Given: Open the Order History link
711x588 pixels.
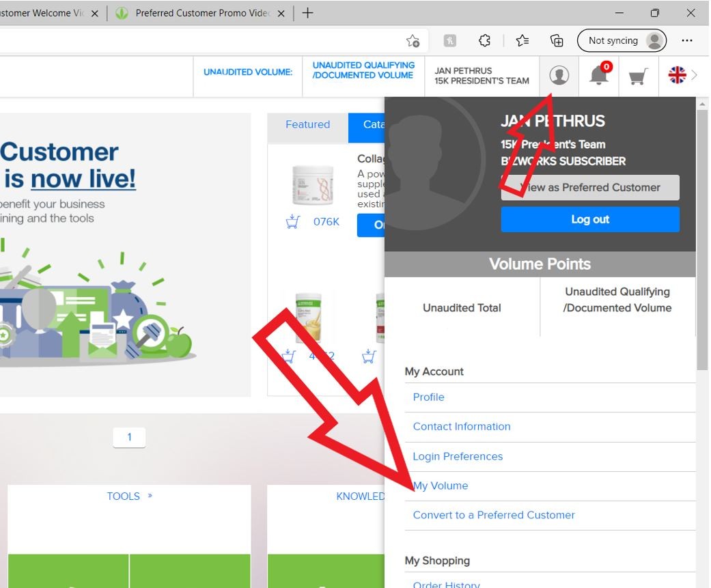Looking at the screenshot, I should click(446, 584).
